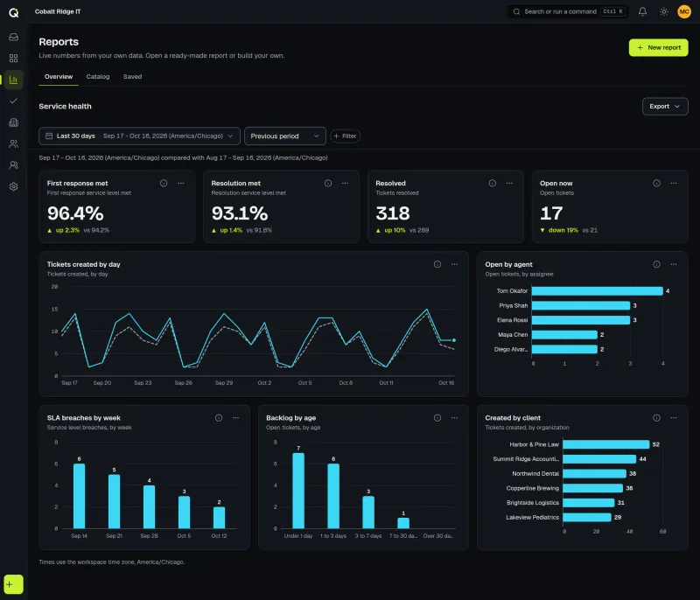Select the Reports chart icon in sidebar
The width and height of the screenshot is (700, 600).
point(14,80)
